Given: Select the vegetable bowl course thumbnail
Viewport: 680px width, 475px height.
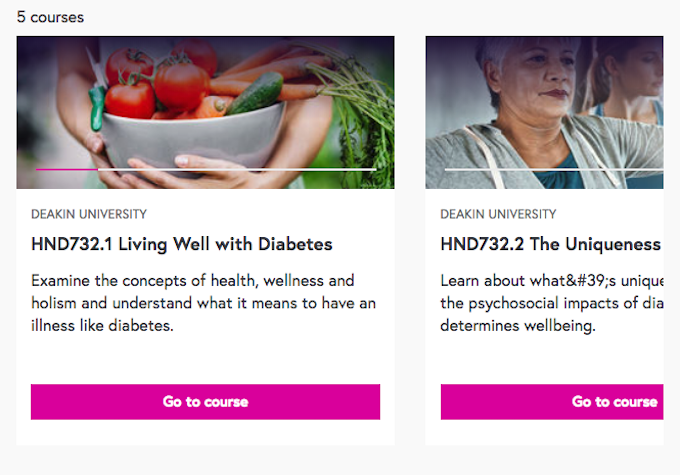Looking at the screenshot, I should (x=205, y=112).
